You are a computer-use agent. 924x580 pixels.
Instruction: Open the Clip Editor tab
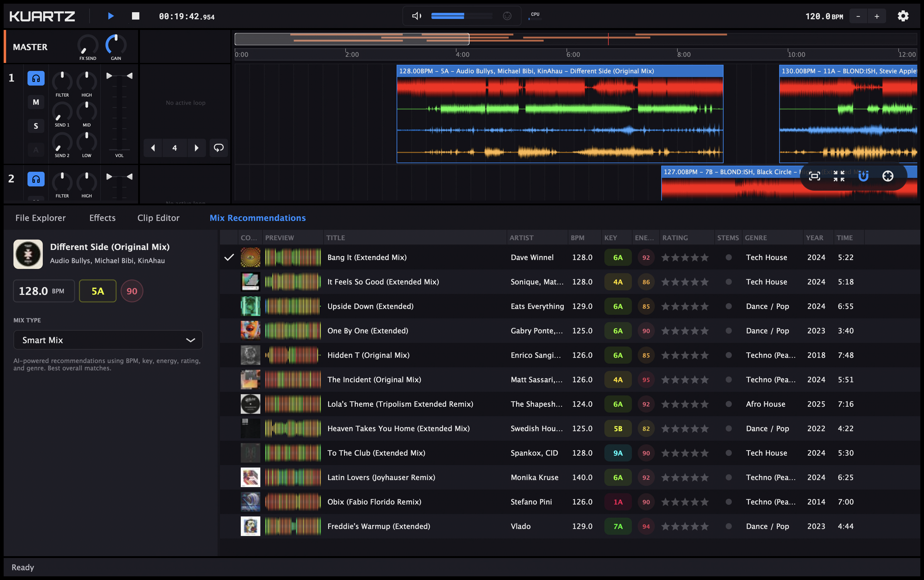tap(158, 218)
